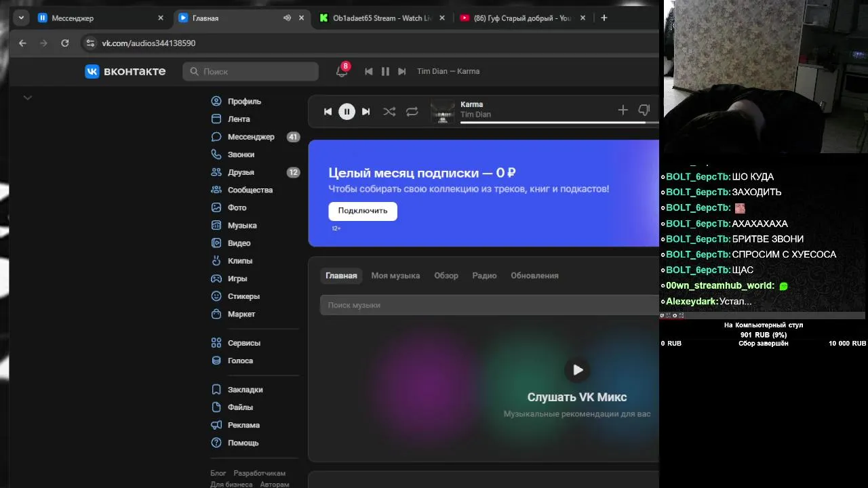This screenshot has width=868, height=488.
Task: Open the browser tab search dropdown
Action: (x=21, y=18)
